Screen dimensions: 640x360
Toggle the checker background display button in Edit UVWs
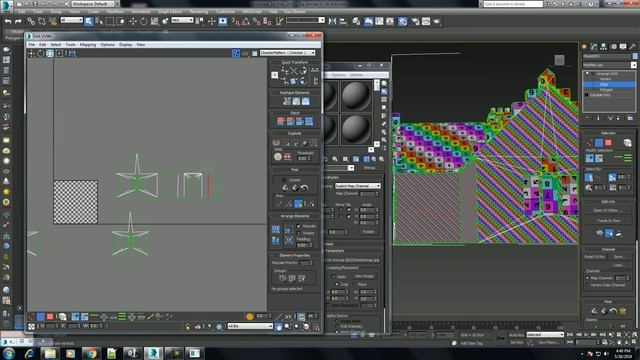236,53
